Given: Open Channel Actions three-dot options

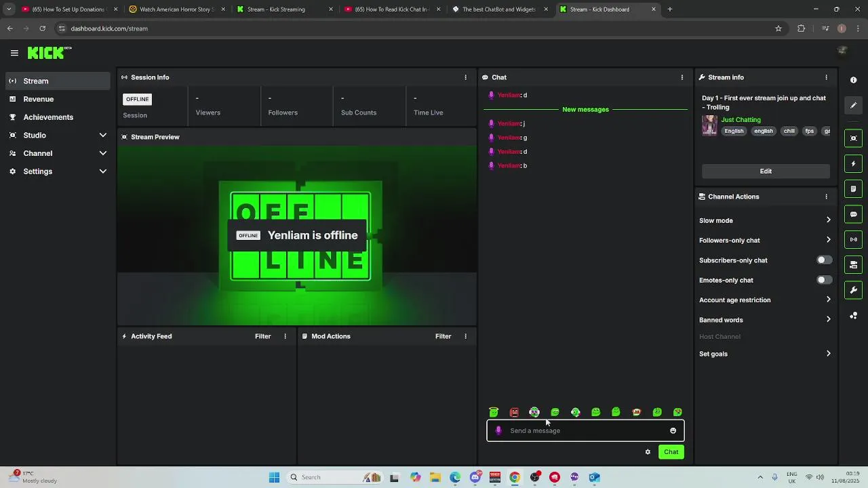Looking at the screenshot, I should click(x=826, y=197).
